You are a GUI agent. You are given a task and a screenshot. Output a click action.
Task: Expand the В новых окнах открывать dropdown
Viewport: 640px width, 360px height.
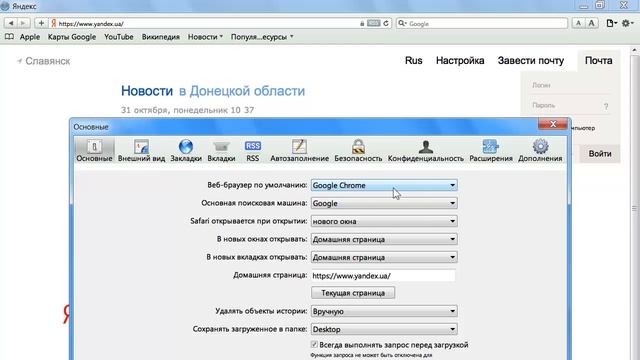[x=384, y=239]
